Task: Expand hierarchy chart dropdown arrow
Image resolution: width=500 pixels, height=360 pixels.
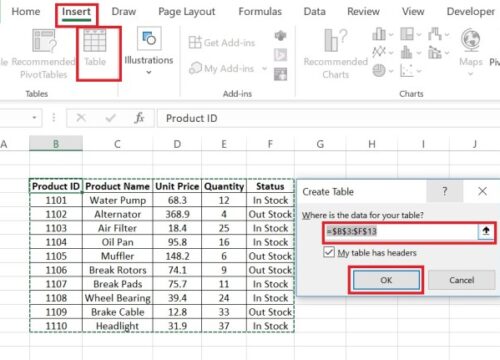Action: (419, 34)
